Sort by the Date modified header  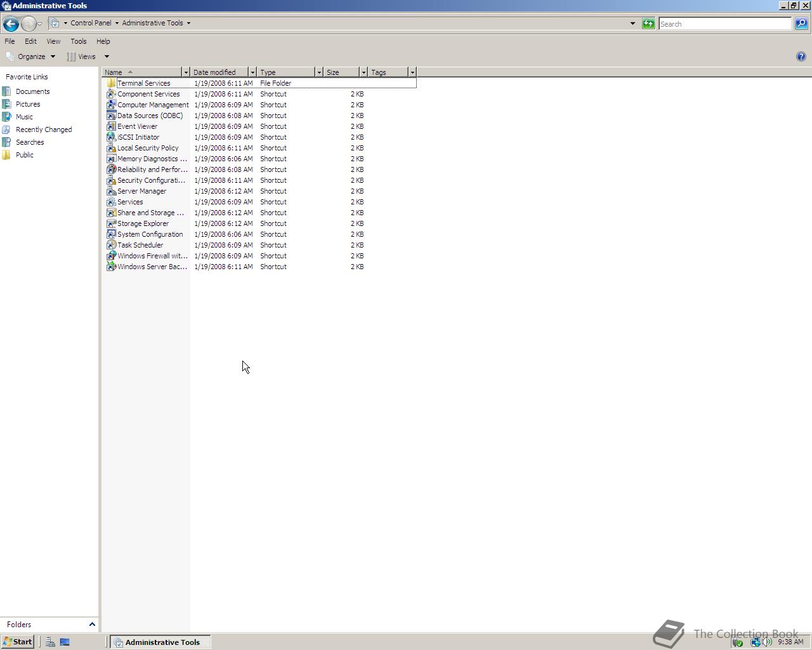pyautogui.click(x=219, y=72)
